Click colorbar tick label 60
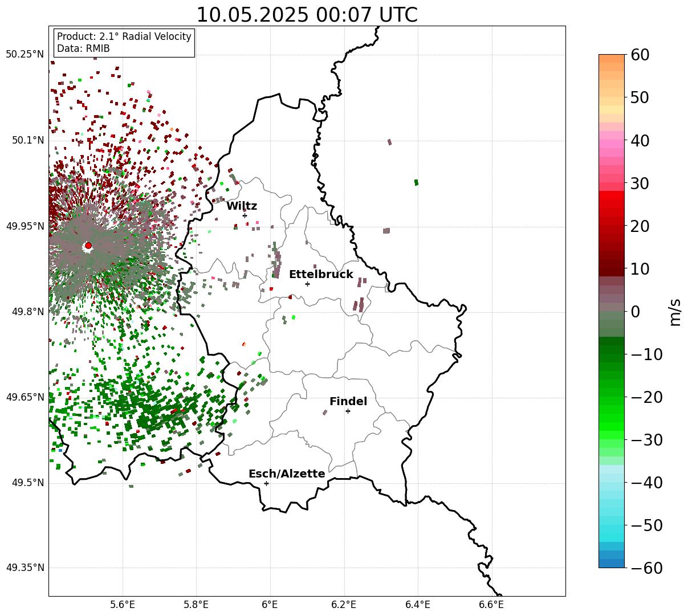 point(640,55)
